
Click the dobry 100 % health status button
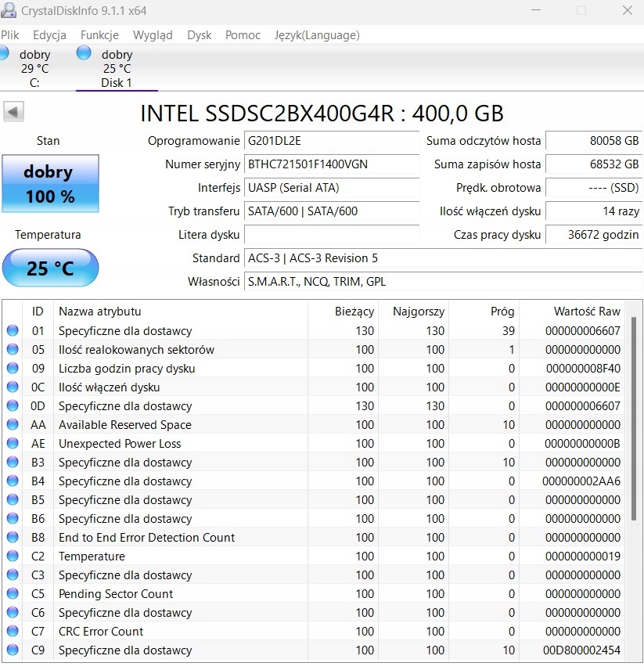(x=50, y=184)
